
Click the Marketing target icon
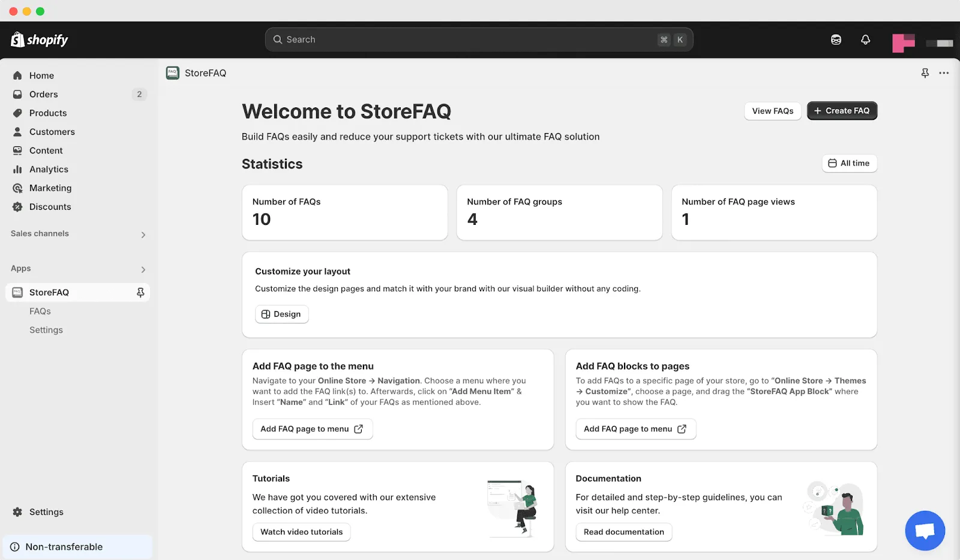(17, 188)
